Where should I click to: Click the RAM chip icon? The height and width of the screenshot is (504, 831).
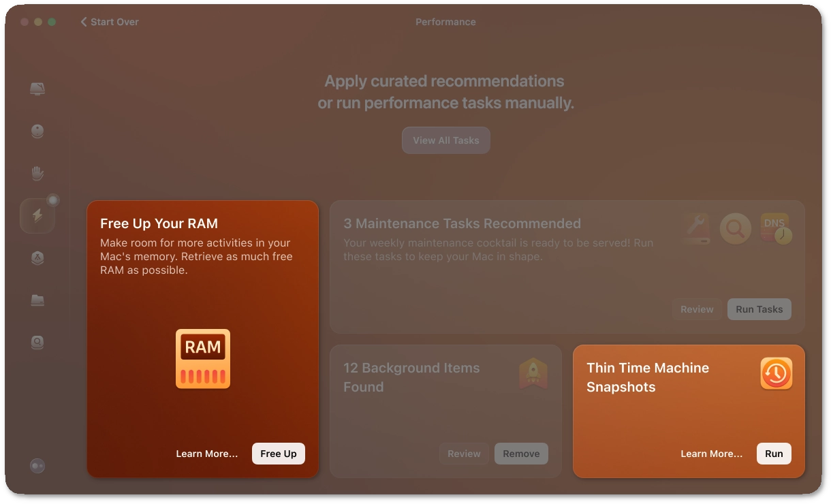(203, 359)
